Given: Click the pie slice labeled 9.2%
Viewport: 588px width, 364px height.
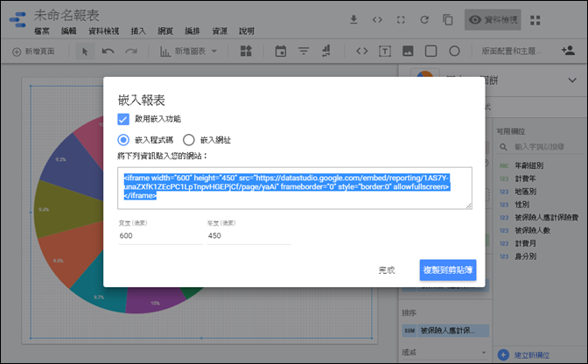Looking at the screenshot, I should tap(73, 165).
